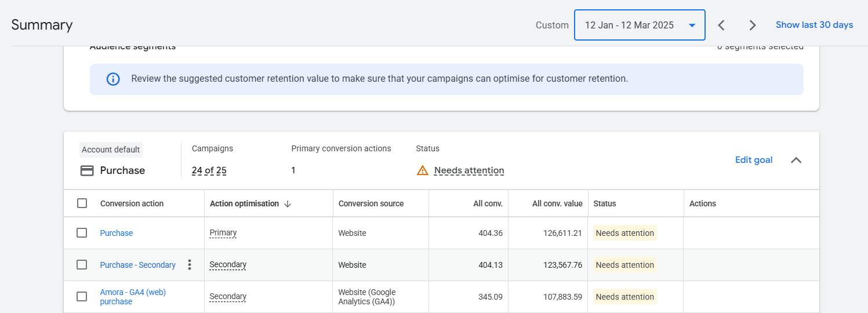Screen dimensions: 868x313
Task: Click the Status column header in table
Action: [605, 203]
